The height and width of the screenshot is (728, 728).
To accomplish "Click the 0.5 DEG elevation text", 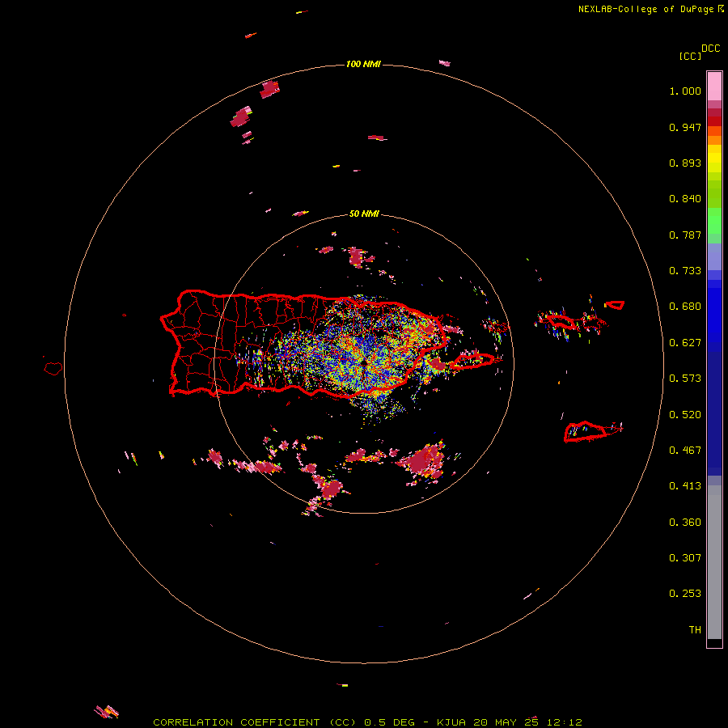I will pyautogui.click(x=390, y=722).
